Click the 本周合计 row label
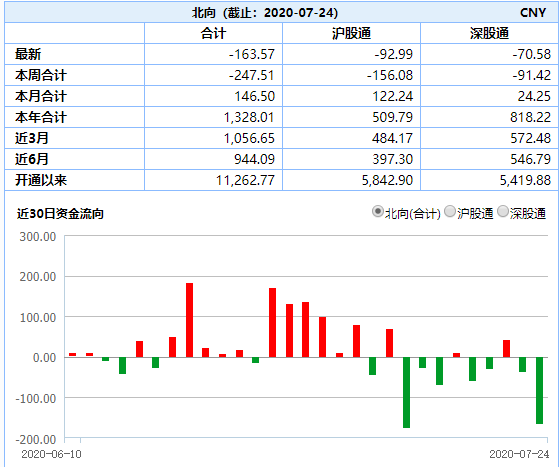The height and width of the screenshot is (467, 560). (41, 75)
